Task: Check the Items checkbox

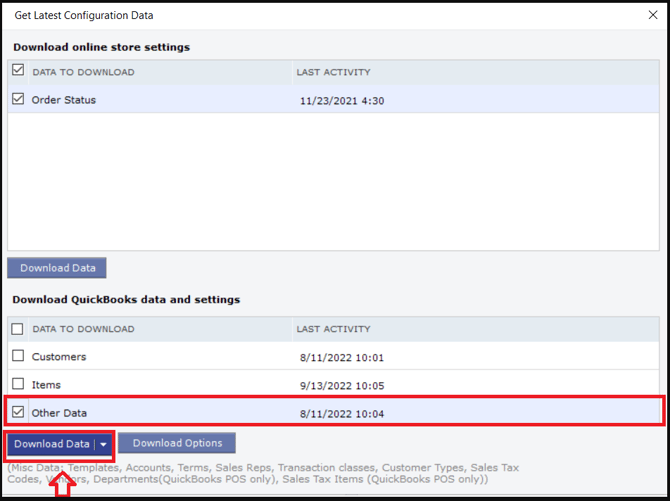Action: tap(18, 384)
